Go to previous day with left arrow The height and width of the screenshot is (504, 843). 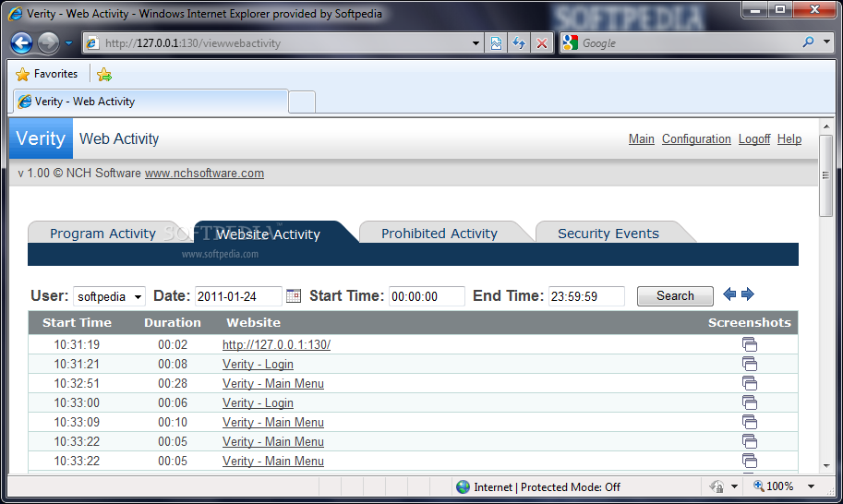(x=729, y=294)
